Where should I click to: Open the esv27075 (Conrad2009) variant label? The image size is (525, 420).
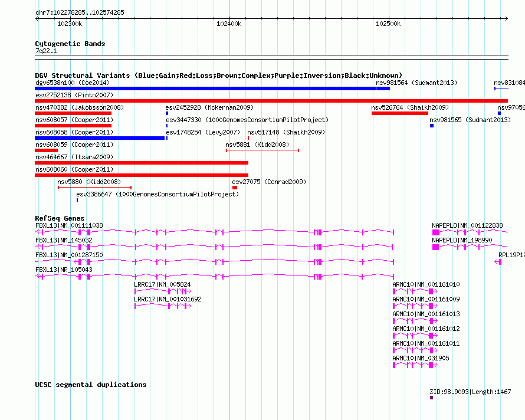point(269,182)
